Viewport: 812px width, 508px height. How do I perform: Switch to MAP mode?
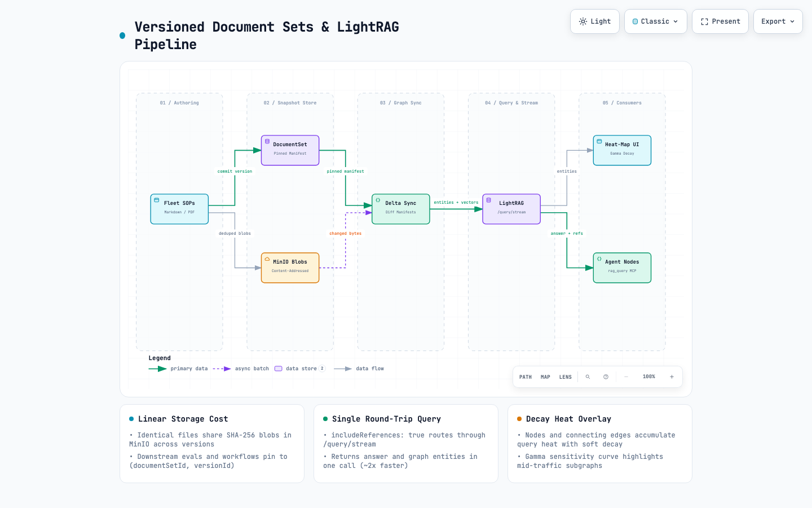[545, 377]
